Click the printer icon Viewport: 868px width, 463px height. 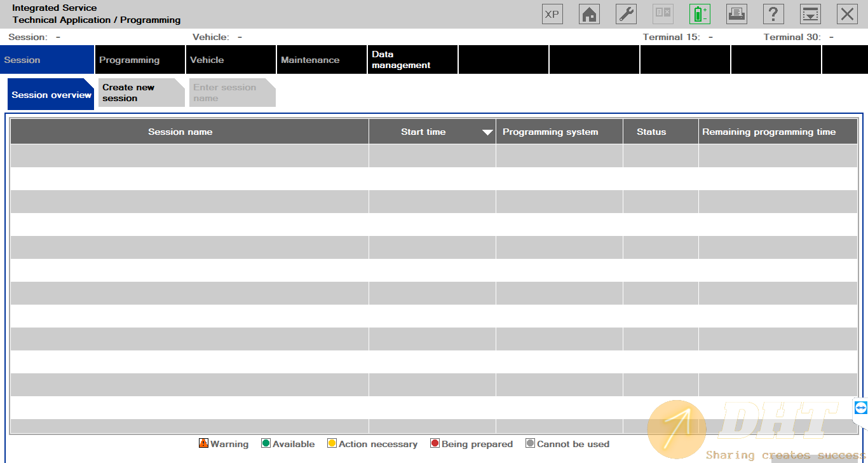pos(736,14)
